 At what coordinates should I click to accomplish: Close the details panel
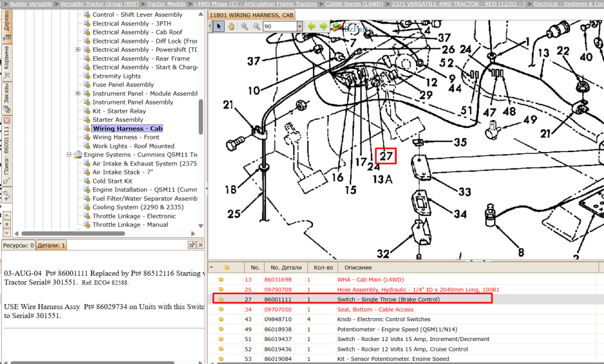click(x=201, y=244)
